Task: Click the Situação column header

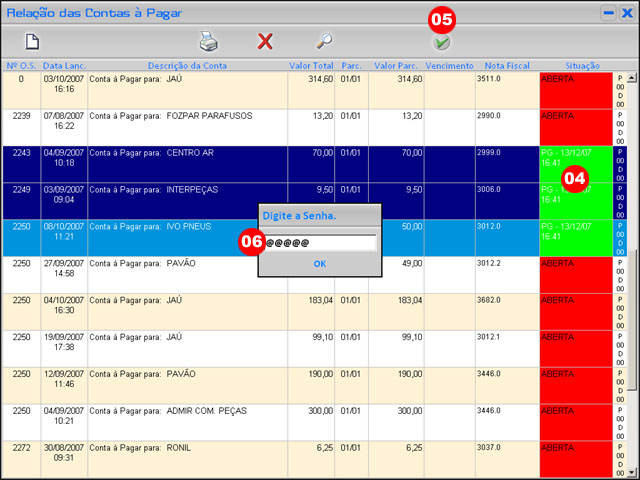Action: (575, 66)
